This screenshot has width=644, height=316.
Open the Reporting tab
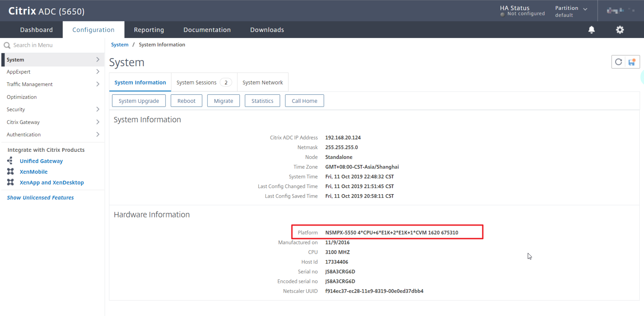pos(149,30)
